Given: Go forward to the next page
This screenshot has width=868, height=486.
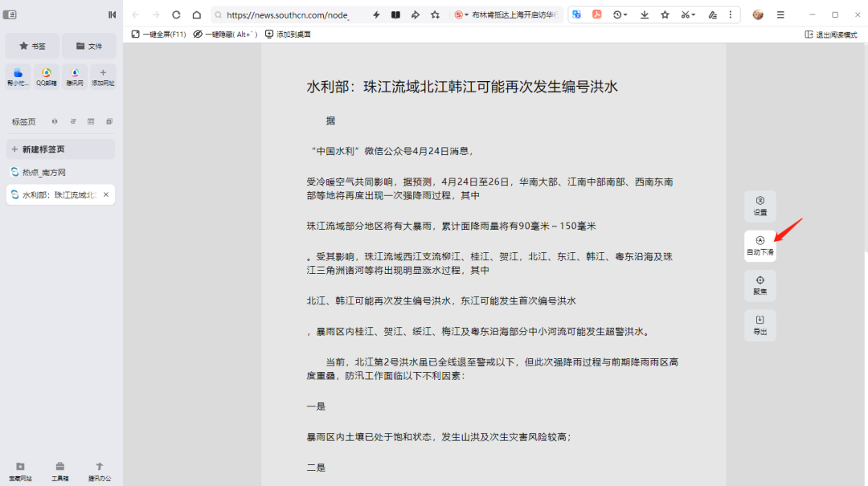Looking at the screenshot, I should 156,15.
